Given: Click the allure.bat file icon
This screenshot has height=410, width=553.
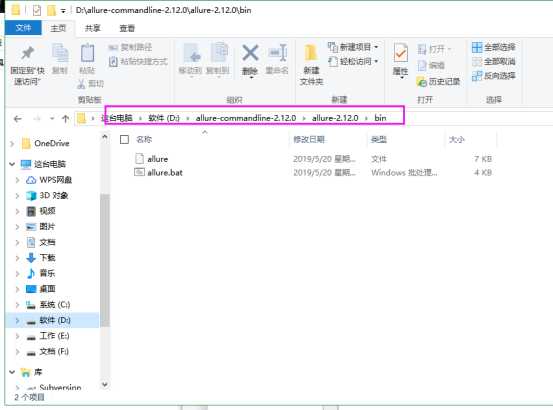Looking at the screenshot, I should click(x=140, y=172).
